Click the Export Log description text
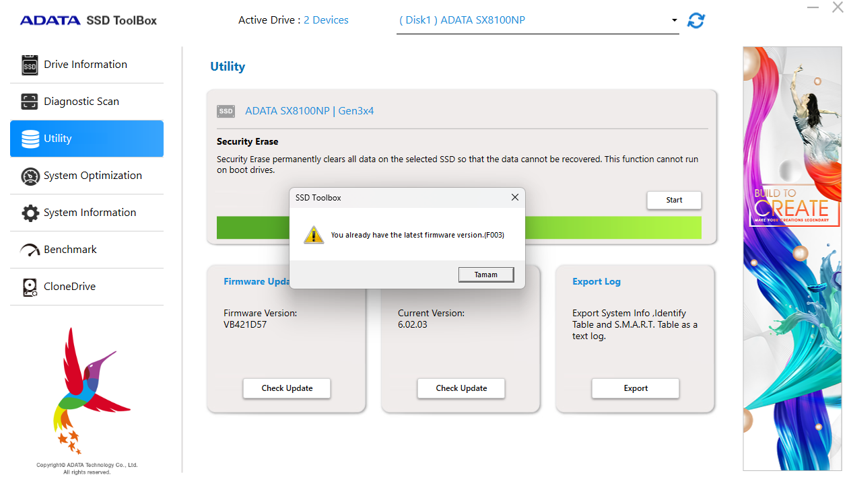 click(x=635, y=324)
